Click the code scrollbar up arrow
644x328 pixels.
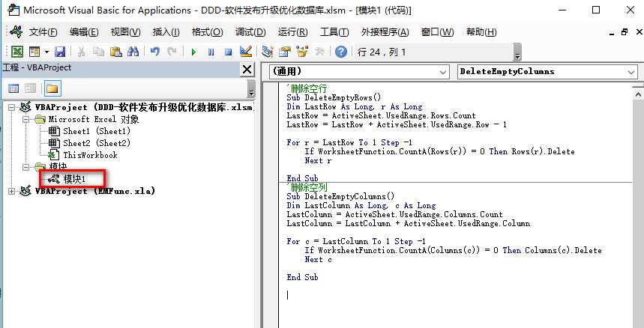tap(638, 94)
